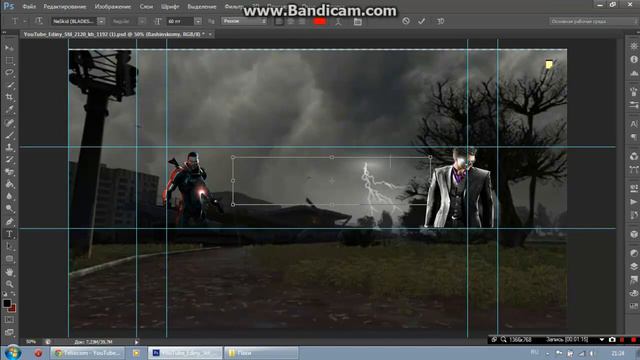The width and height of the screenshot is (640, 360).
Task: Open the Histogram panel icon
Action: pos(634,73)
